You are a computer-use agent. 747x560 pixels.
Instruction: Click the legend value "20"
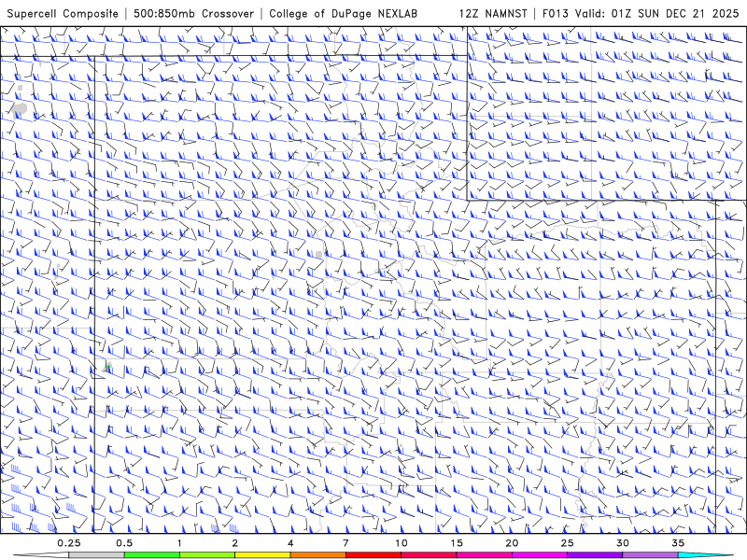coord(512,543)
